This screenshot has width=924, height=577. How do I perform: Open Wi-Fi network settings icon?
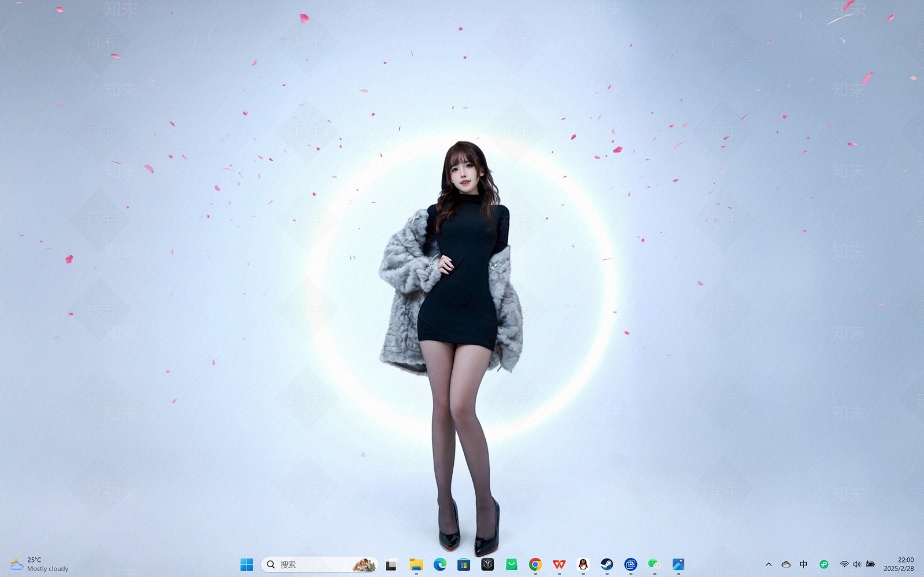click(844, 564)
